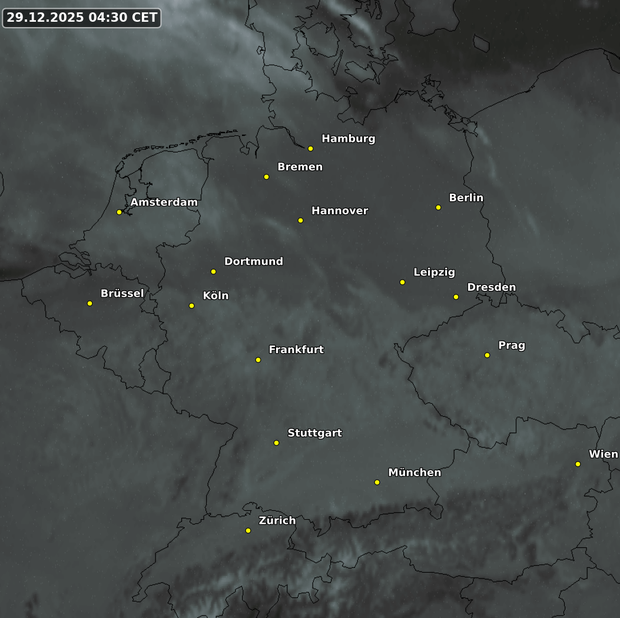Screen dimensions: 620x618
Task: Click the timestamp label 29.12.2025 04:30 CET
Action: pyautogui.click(x=82, y=18)
